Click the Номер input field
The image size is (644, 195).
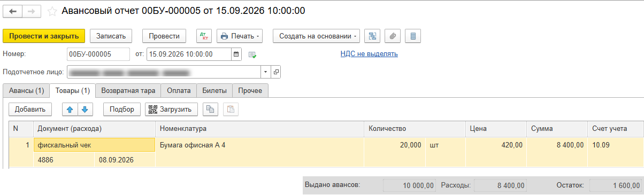(x=98, y=54)
